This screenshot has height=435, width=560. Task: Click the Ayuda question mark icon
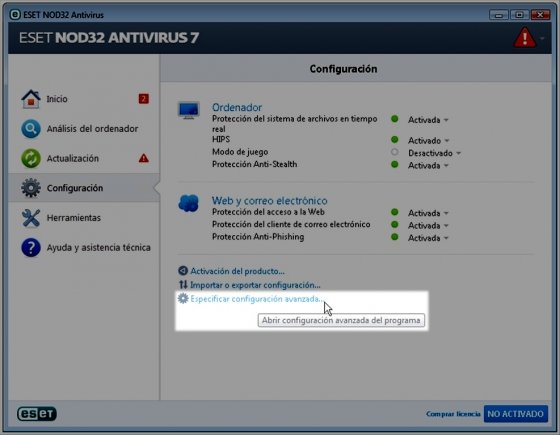click(31, 247)
